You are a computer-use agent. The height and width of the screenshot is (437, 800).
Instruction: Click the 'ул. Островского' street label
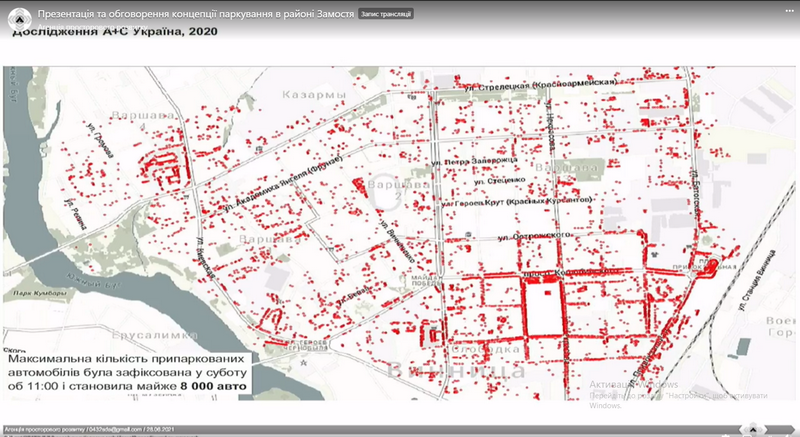pyautogui.click(x=528, y=235)
